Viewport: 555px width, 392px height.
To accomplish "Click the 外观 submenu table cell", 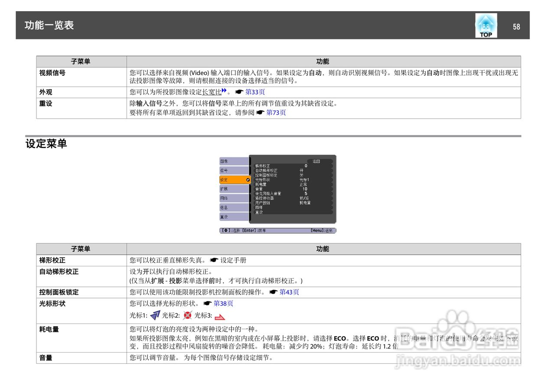I will (82, 92).
